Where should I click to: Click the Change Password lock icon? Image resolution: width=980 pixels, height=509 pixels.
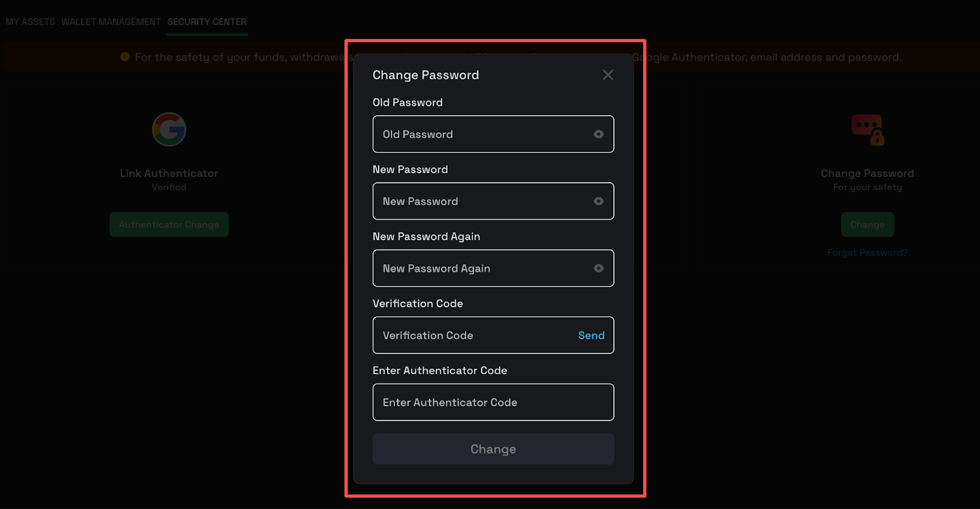[x=867, y=130]
